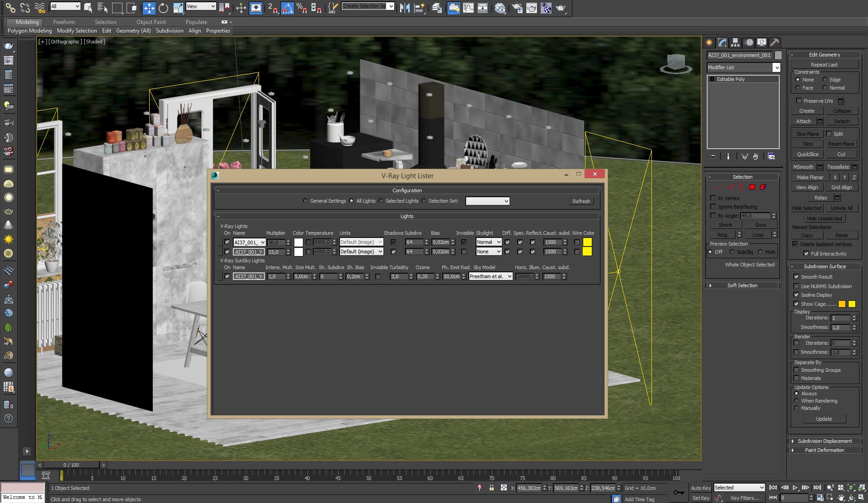Select Element sub-object red cube icon

[x=763, y=187]
